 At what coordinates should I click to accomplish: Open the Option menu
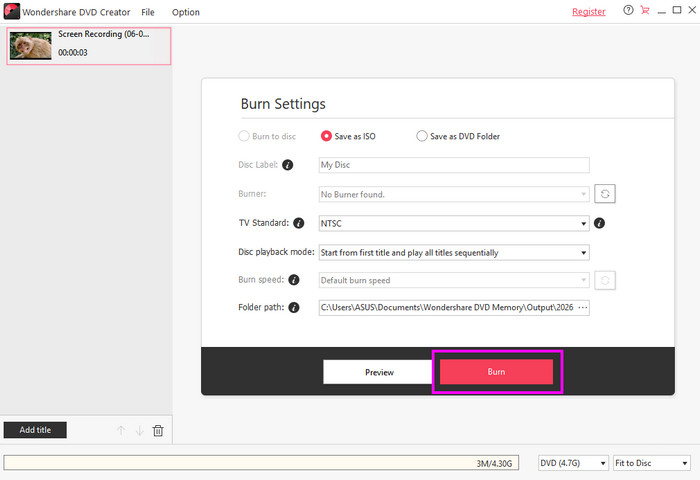point(186,12)
